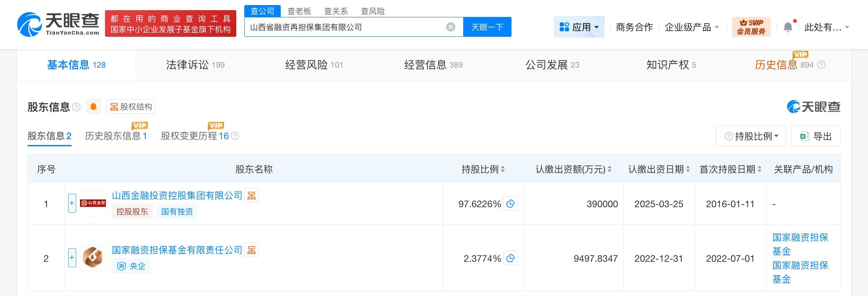Click the 山西金控 shareholder logo

93,203
